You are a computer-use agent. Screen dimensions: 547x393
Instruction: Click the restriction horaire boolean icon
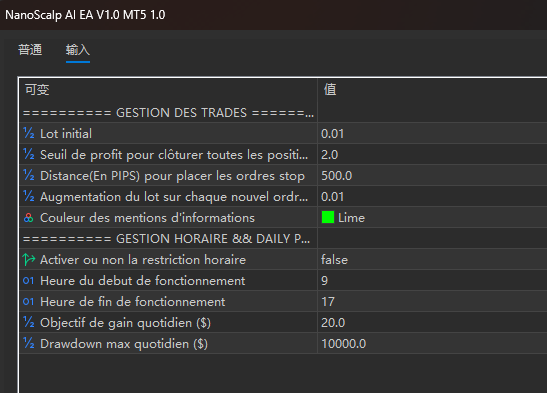point(29,259)
